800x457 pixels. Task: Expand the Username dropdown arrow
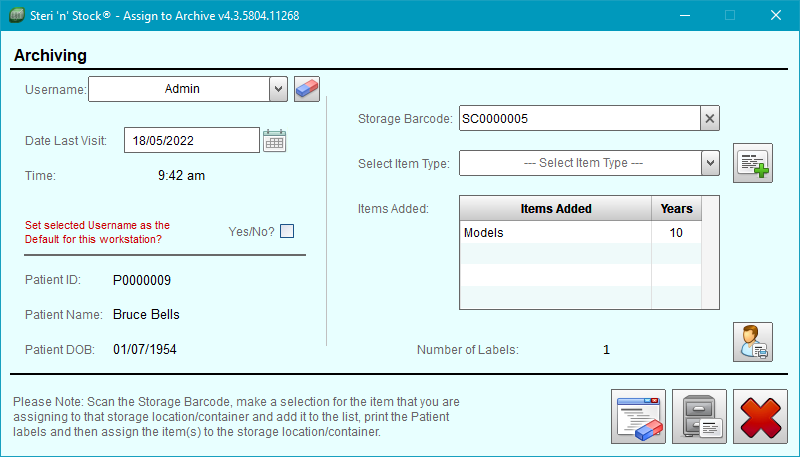click(x=278, y=89)
